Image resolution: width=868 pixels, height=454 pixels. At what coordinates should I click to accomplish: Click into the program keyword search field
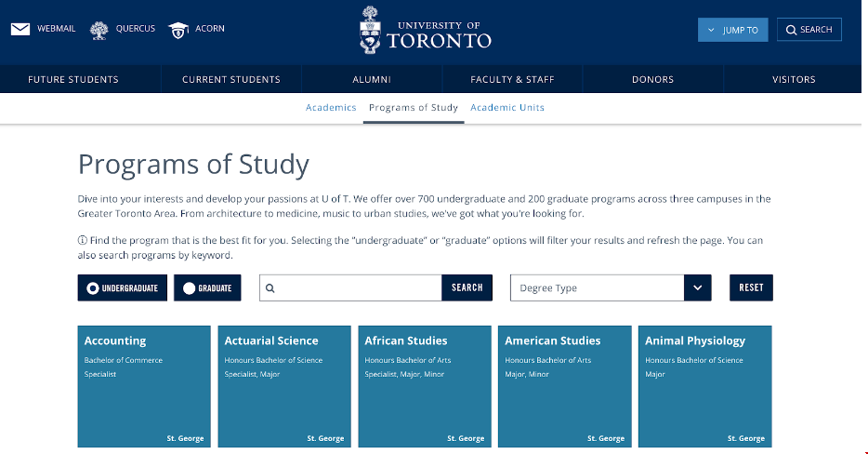pos(358,288)
